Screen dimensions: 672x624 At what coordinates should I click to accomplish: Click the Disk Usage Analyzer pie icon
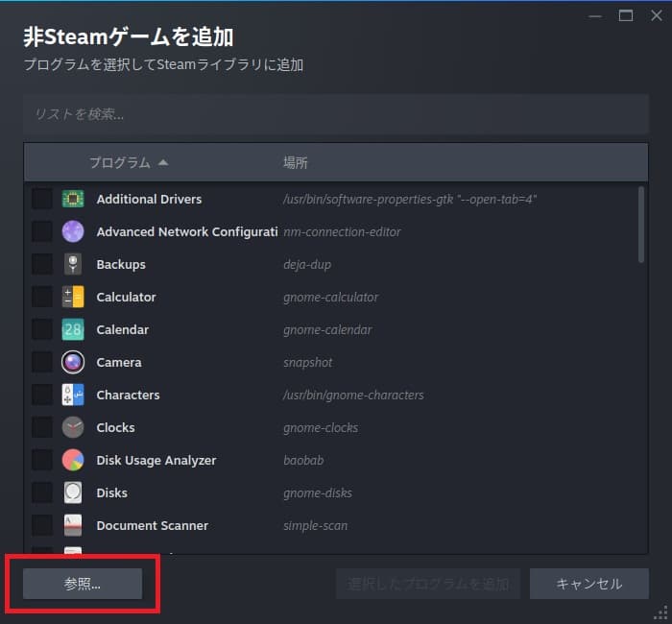click(x=73, y=460)
